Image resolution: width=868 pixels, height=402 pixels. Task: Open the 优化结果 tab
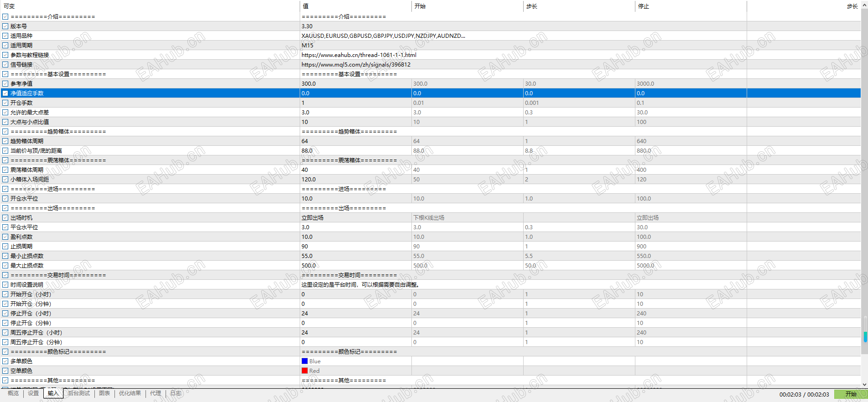[x=130, y=393]
